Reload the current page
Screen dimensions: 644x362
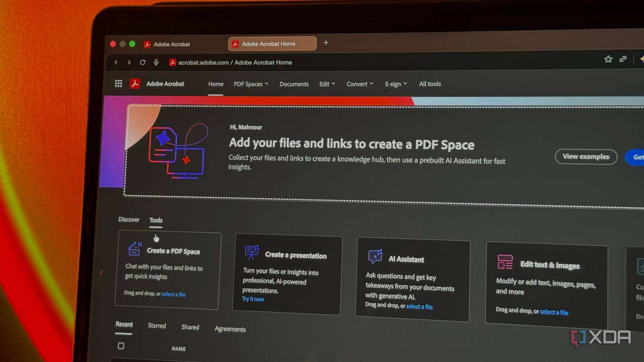[x=143, y=62]
